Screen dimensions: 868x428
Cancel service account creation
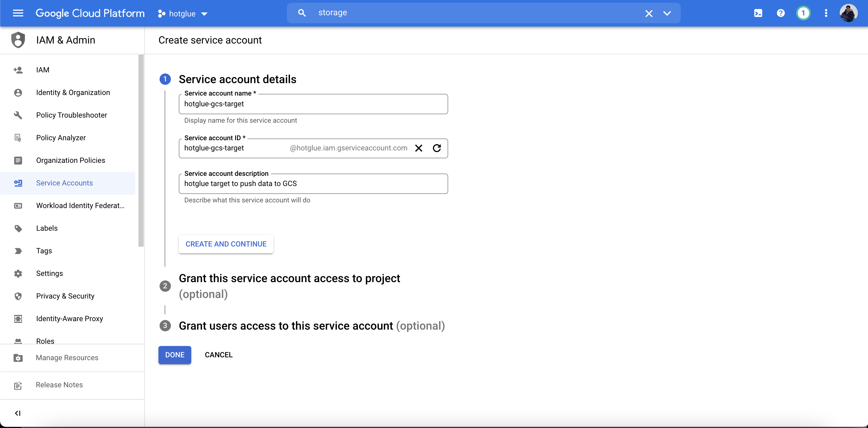coord(218,354)
